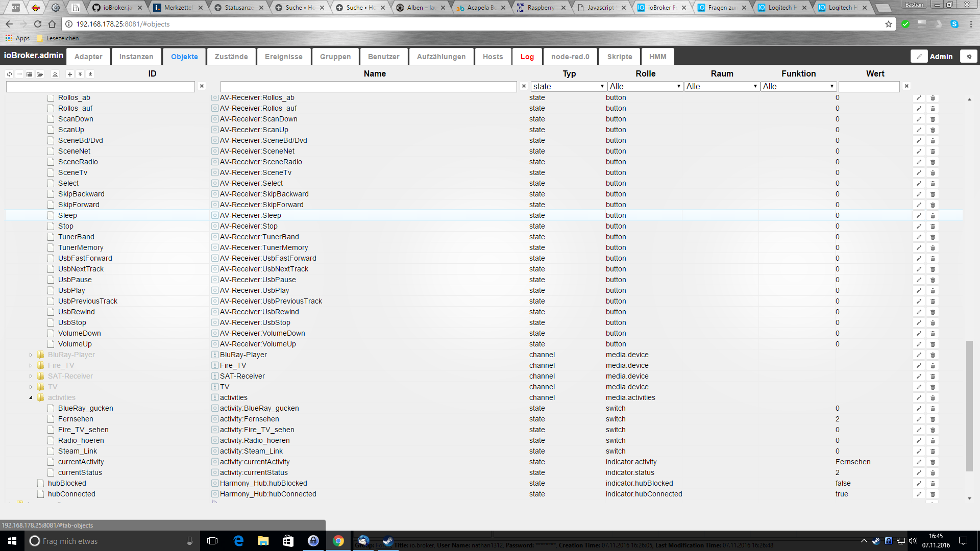The height and width of the screenshot is (551, 980).
Task: Open the Typ filter dropdown
Action: (568, 86)
